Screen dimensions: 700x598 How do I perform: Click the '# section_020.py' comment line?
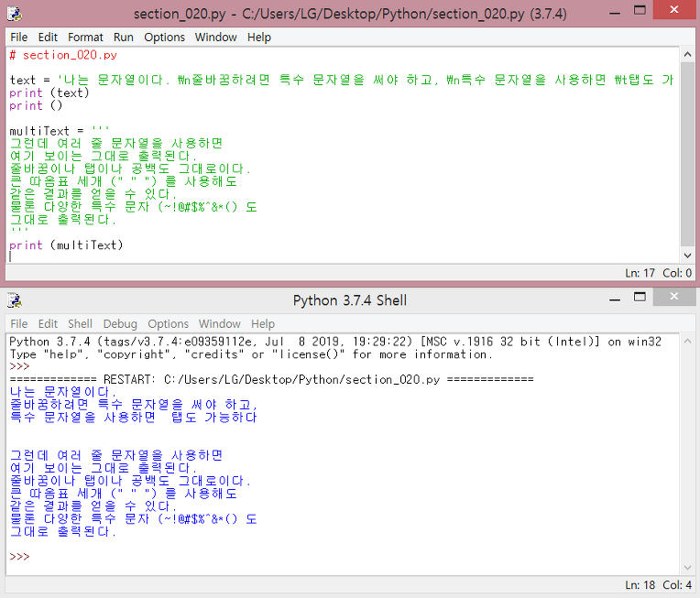click(63, 55)
